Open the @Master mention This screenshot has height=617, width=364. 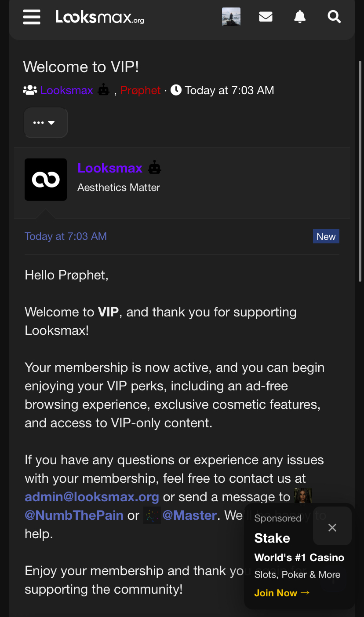(x=189, y=515)
